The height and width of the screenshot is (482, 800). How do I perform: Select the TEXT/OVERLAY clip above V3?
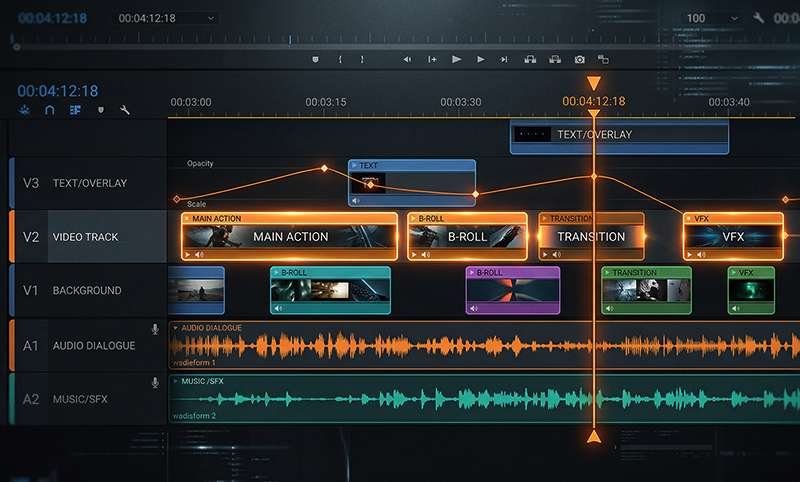tap(618, 135)
